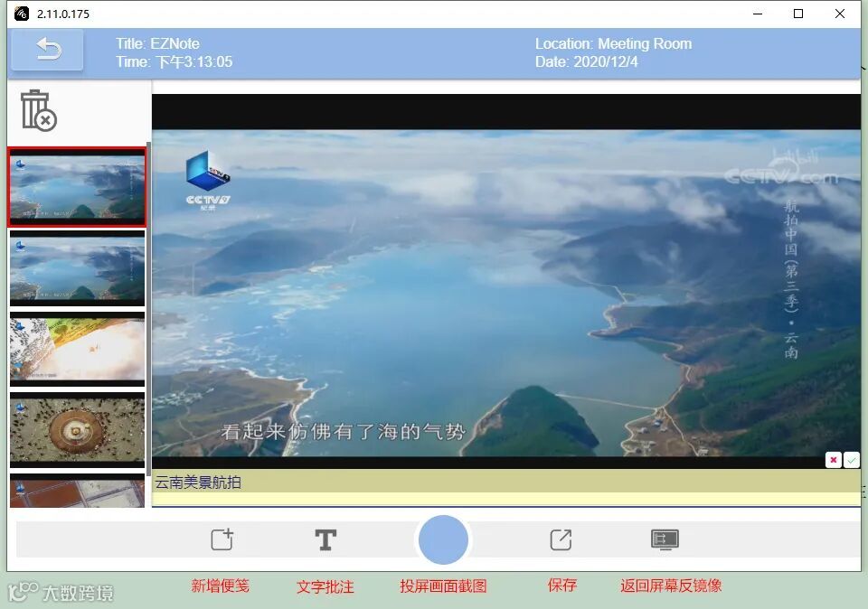This screenshot has height=609, width=868.
Task: Click the thumbnail list scrollbar
Action: pyautogui.click(x=148, y=310)
